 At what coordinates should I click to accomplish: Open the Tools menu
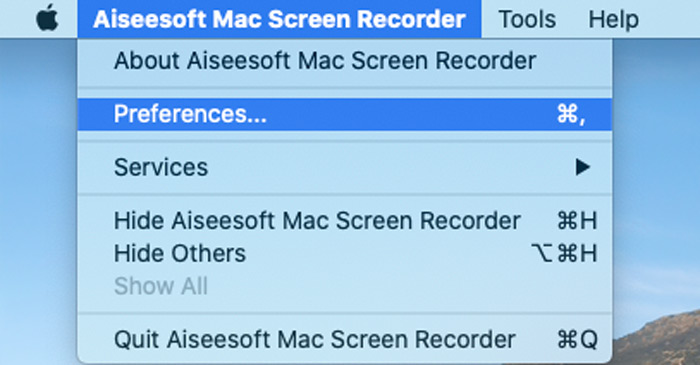click(527, 19)
